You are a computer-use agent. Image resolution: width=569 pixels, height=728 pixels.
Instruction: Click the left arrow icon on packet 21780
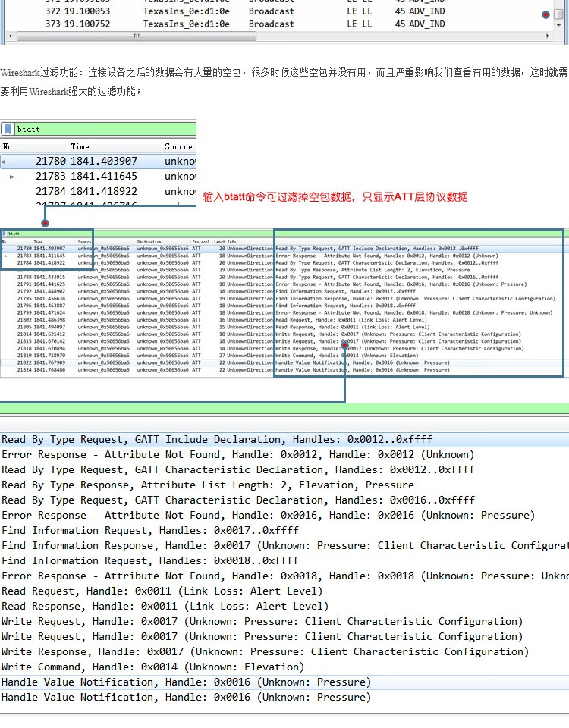click(8, 161)
